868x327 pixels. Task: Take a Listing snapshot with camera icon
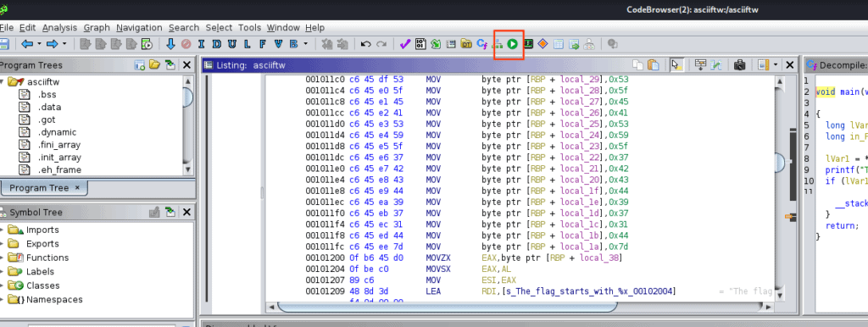point(739,65)
